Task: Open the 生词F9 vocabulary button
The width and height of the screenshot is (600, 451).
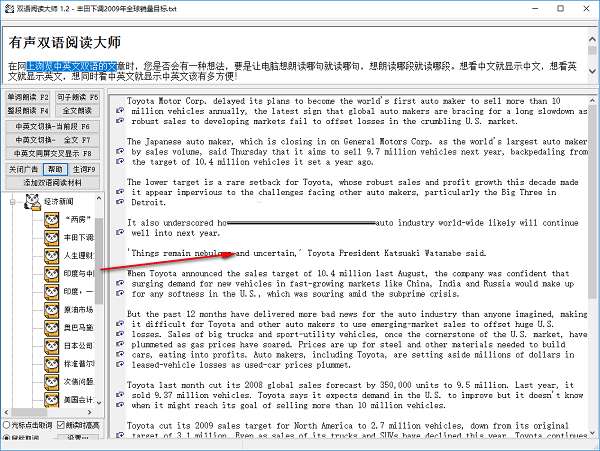Action: point(84,169)
